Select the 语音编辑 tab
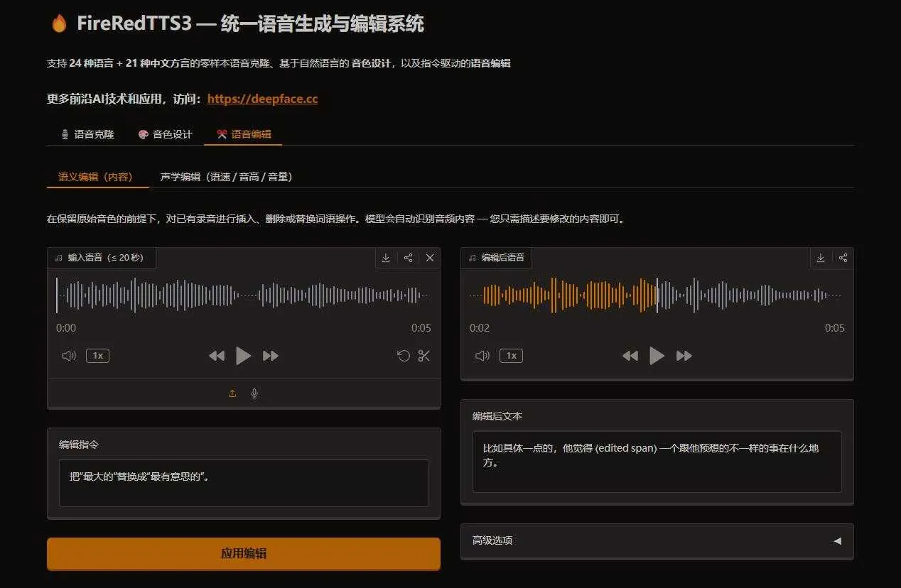 (x=243, y=134)
